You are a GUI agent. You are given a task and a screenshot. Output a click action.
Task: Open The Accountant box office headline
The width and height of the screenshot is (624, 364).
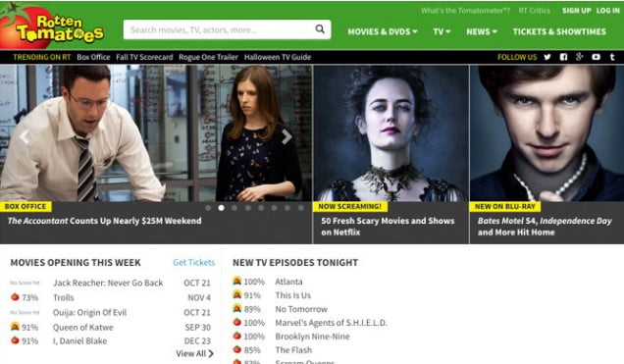pyautogui.click(x=104, y=221)
